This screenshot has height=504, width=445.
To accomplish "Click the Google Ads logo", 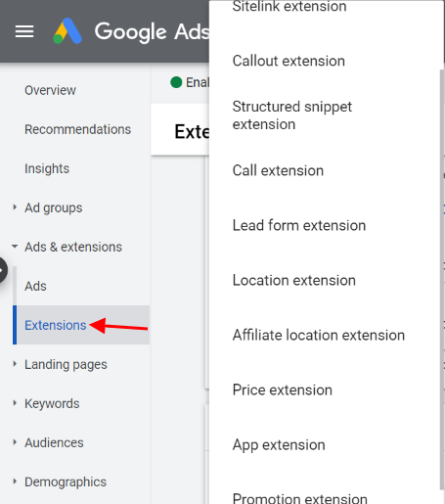I will 67,31.
